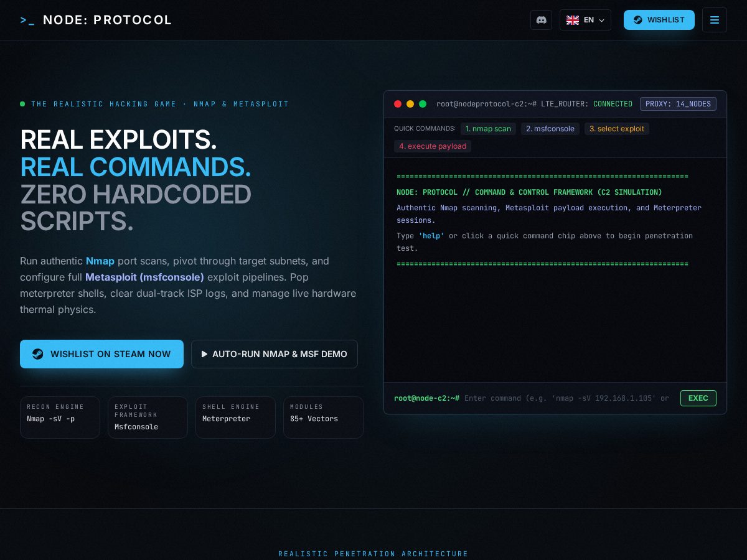Open the Discord icon link

(x=541, y=20)
